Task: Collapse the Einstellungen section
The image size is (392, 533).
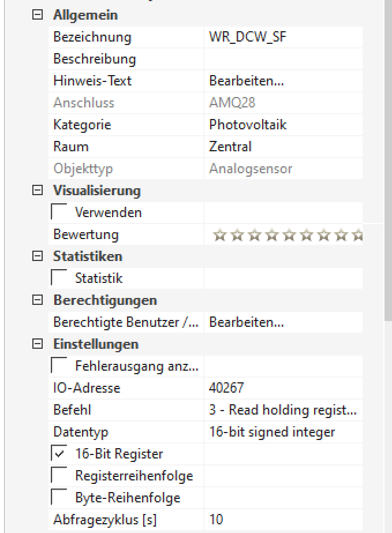Action: click(x=38, y=345)
